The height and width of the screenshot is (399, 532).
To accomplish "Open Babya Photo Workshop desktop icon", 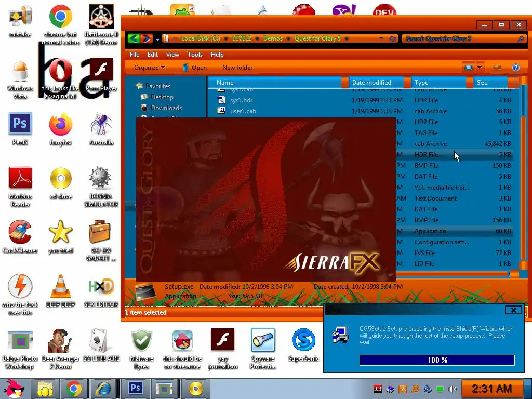I will point(20,341).
